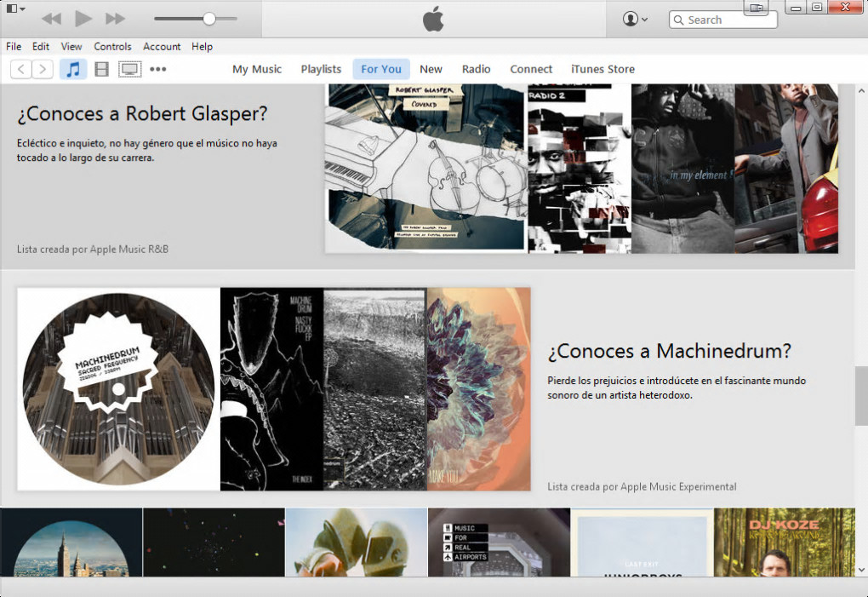
Task: Open the dark starry dots album
Action: (x=214, y=542)
